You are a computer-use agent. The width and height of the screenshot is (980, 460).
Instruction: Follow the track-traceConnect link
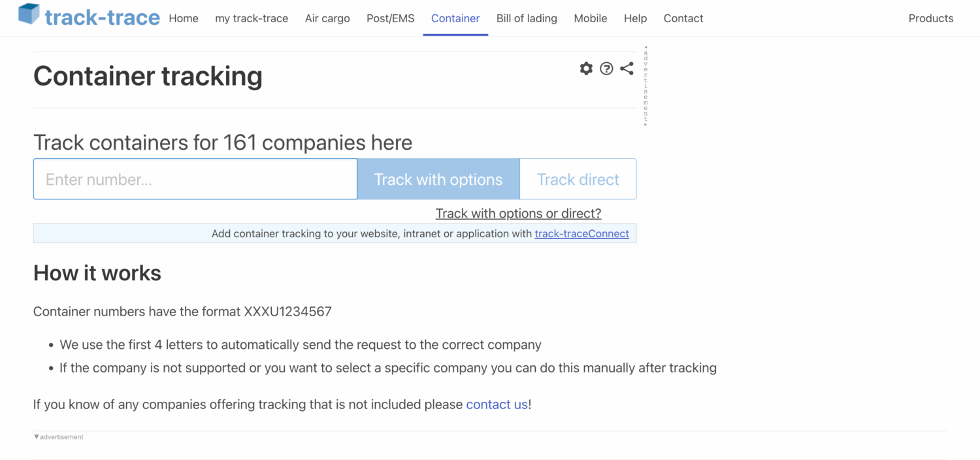click(581, 233)
